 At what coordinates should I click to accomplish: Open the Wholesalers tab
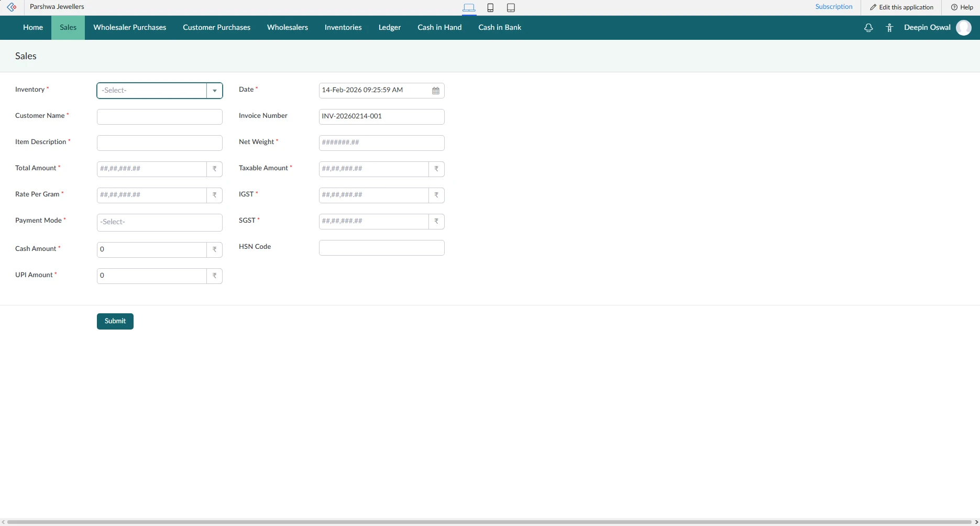pos(288,28)
